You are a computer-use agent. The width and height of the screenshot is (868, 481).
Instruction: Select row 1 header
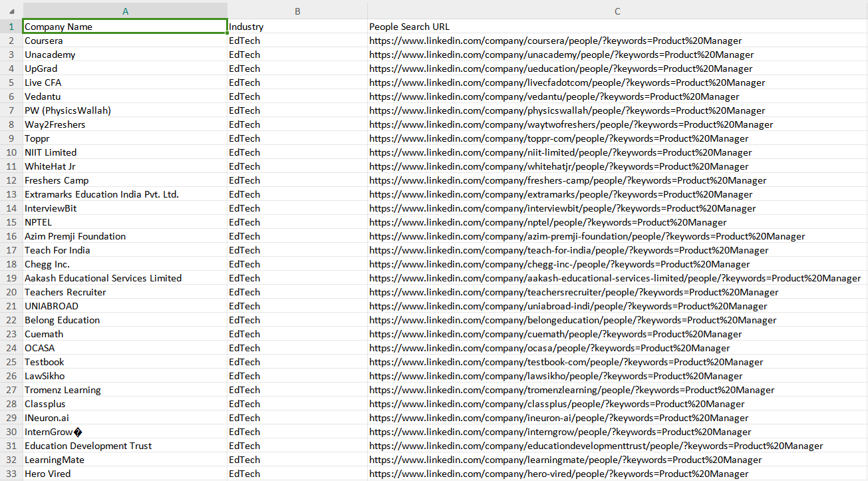(x=11, y=27)
